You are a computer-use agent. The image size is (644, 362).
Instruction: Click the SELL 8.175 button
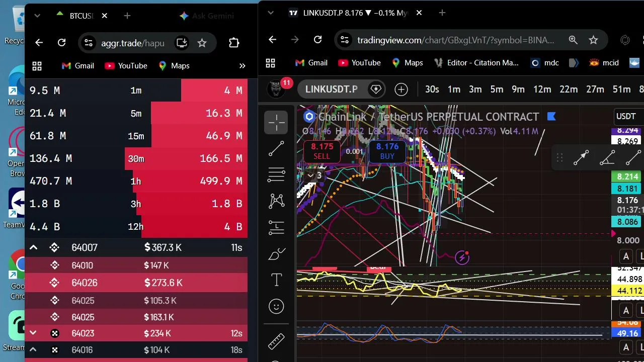(322, 151)
